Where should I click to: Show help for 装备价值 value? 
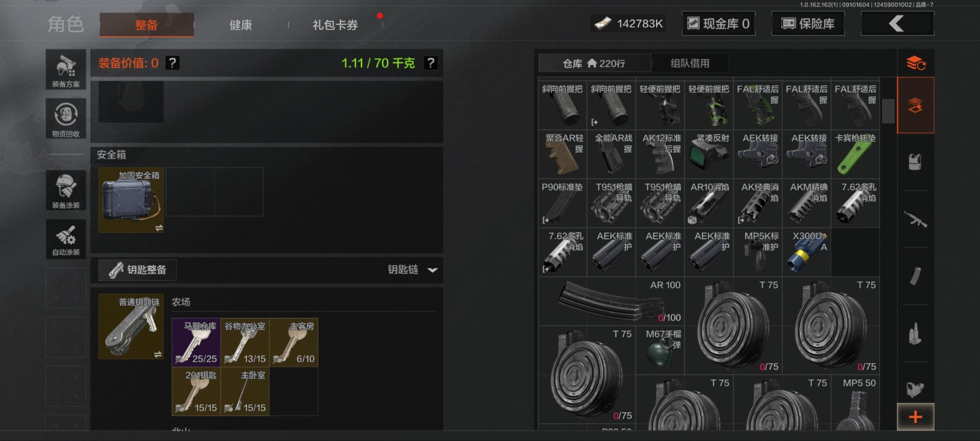tap(173, 63)
